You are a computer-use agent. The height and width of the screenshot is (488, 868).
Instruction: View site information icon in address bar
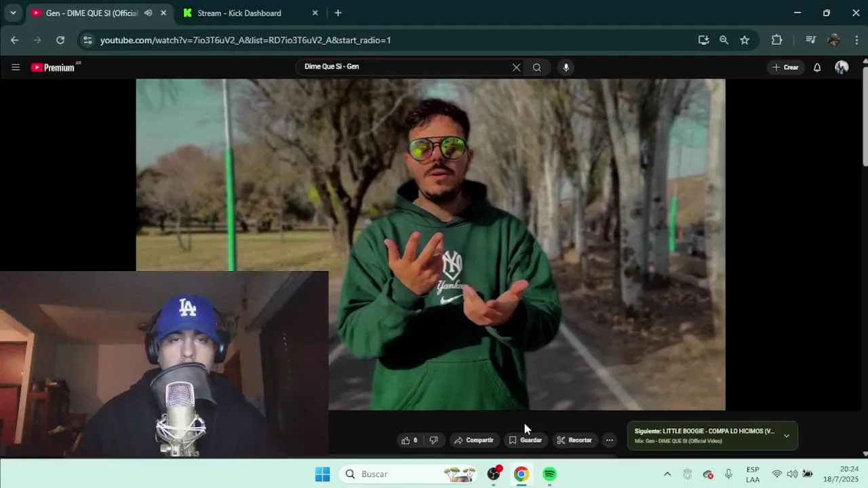pyautogui.click(x=87, y=40)
